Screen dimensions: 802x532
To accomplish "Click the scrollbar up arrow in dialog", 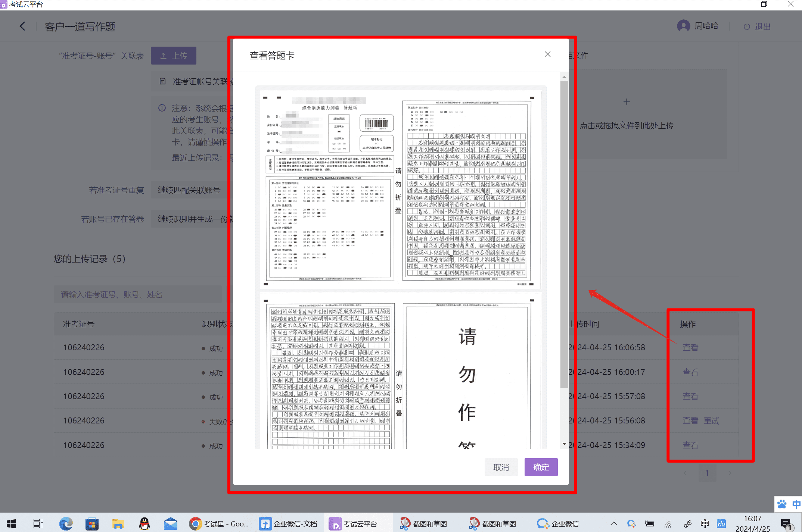I will tap(564, 77).
